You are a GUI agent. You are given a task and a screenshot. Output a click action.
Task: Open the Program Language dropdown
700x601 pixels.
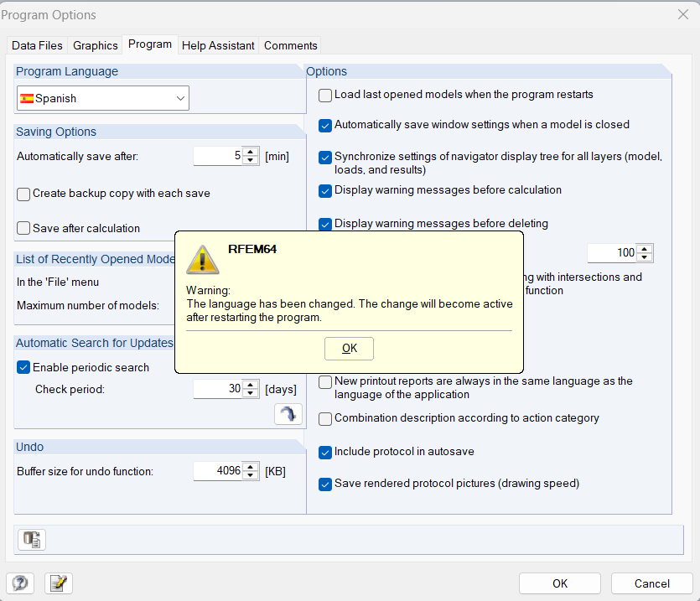tap(103, 98)
